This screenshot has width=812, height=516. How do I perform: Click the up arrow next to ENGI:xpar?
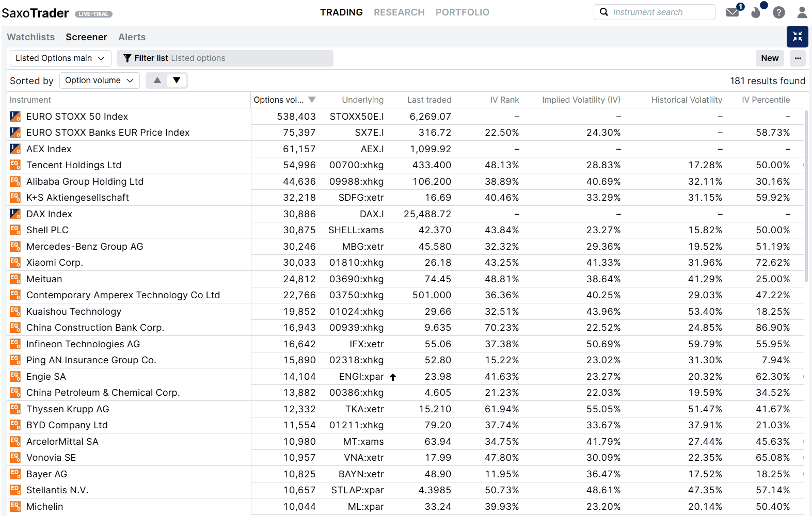coord(393,377)
